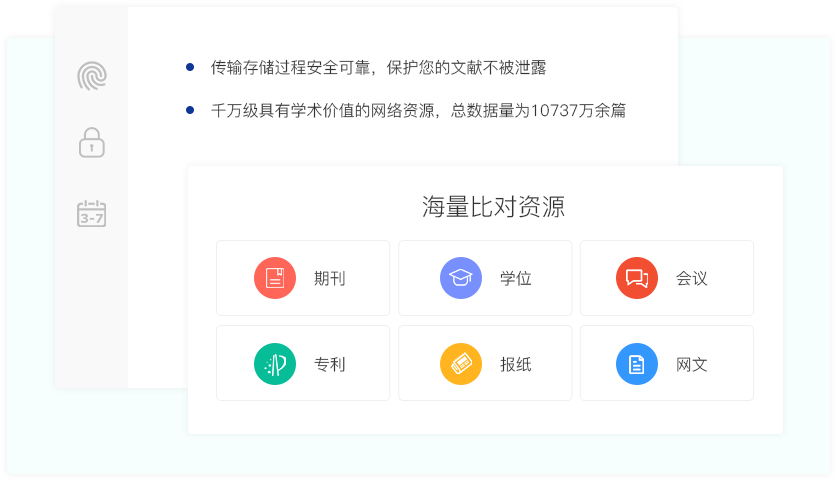Select the padlock security icon
Screen dimensions: 837x481
[x=92, y=142]
